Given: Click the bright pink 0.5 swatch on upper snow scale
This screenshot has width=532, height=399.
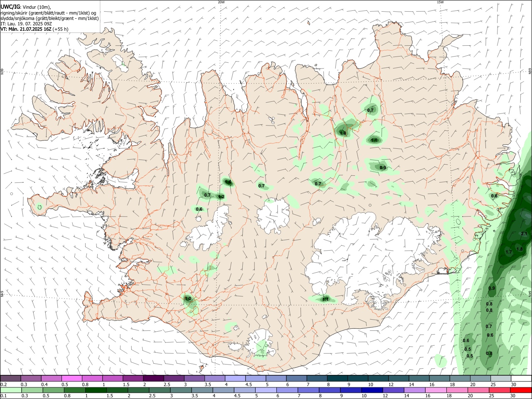Looking at the screenshot, I should tap(72, 379).
